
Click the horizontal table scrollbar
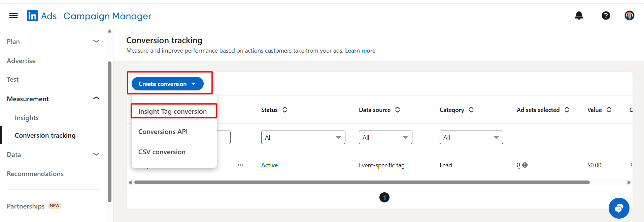(x=362, y=183)
